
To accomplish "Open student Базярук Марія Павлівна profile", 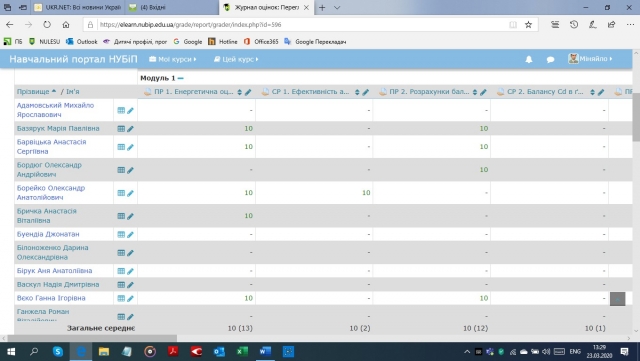I will pos(58,128).
